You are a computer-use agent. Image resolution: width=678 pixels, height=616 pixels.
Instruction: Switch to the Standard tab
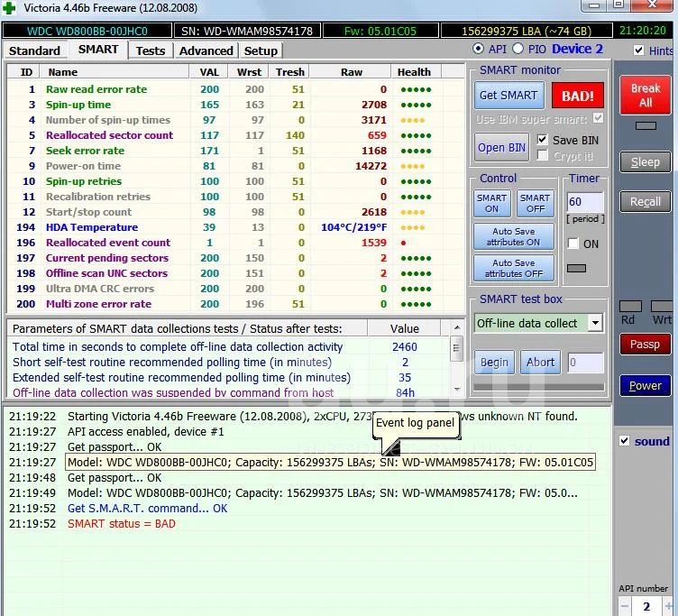coord(34,51)
